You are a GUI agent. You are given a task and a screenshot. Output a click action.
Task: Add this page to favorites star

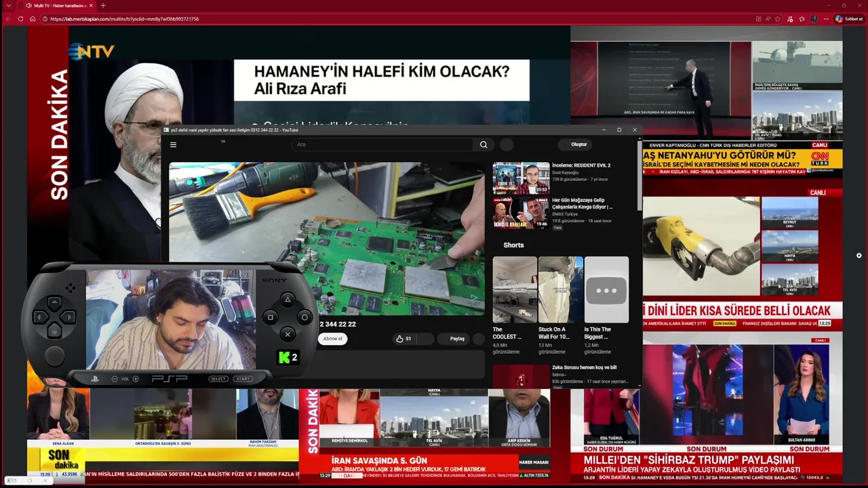[778, 19]
